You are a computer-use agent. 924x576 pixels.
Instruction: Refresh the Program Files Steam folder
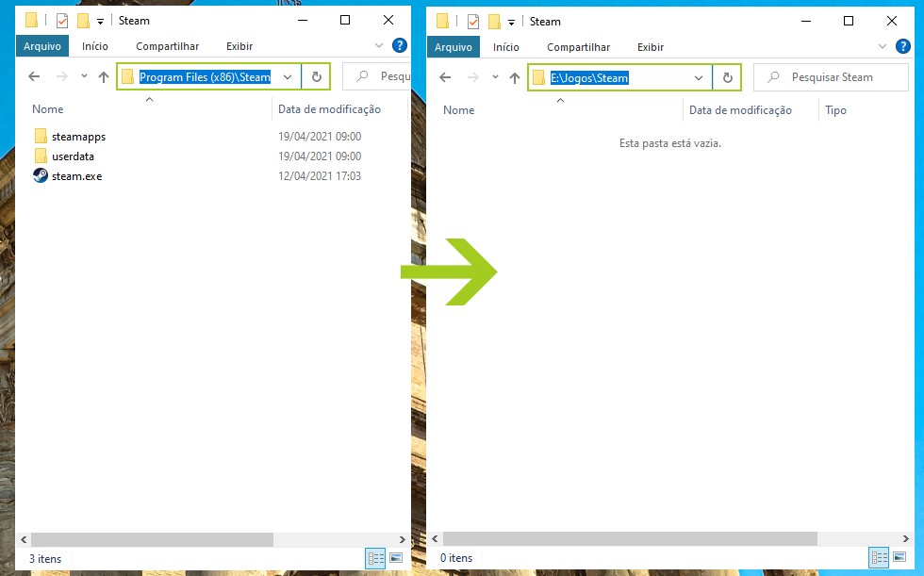317,76
